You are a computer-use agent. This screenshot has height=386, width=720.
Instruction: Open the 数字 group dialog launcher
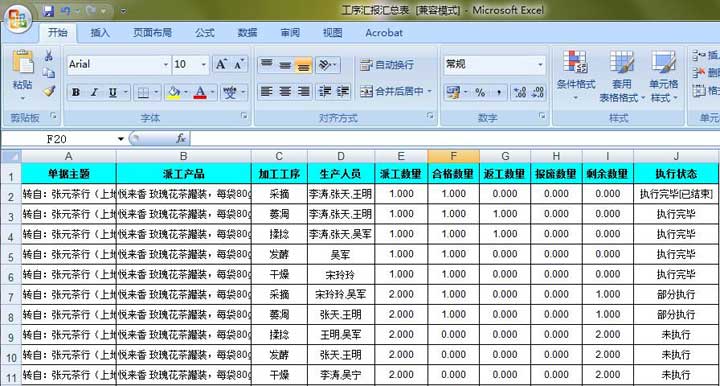coord(542,117)
